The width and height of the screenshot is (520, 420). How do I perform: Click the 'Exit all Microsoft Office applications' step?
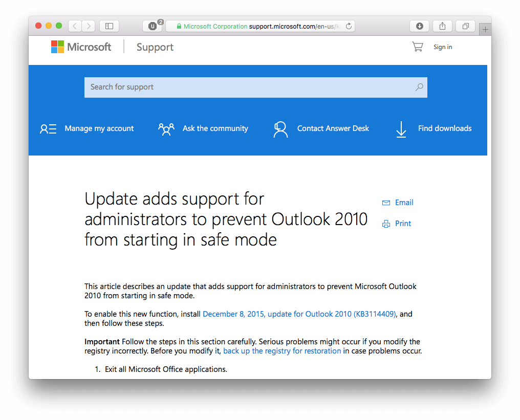[x=166, y=369]
